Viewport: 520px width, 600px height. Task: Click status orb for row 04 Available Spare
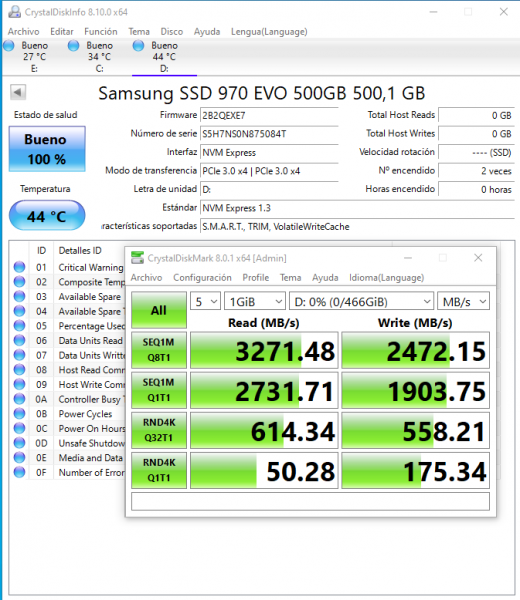[x=20, y=311]
